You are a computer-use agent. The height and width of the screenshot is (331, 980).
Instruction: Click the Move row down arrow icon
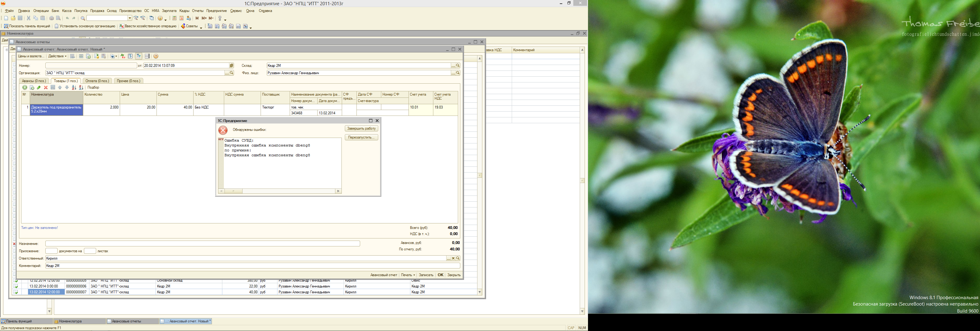tap(67, 88)
